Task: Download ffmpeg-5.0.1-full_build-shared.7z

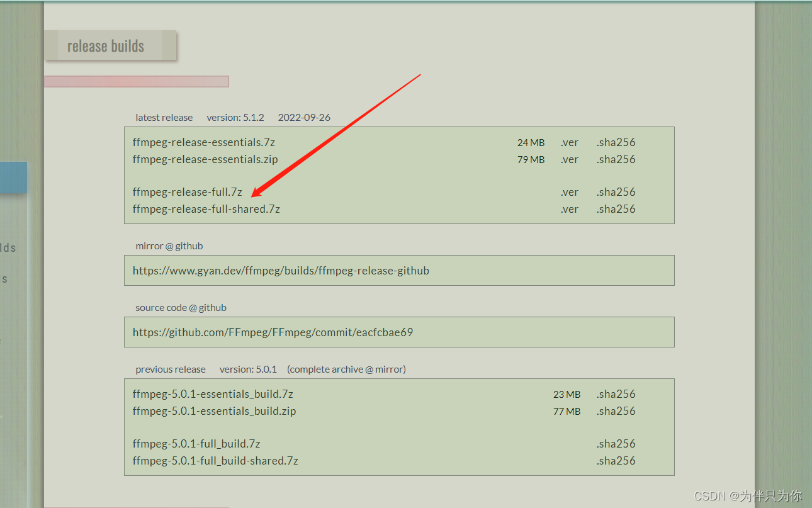Action: click(215, 461)
